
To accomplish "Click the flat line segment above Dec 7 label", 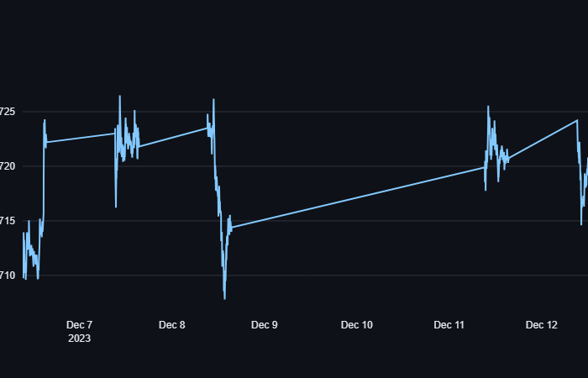I will click(x=80, y=138).
